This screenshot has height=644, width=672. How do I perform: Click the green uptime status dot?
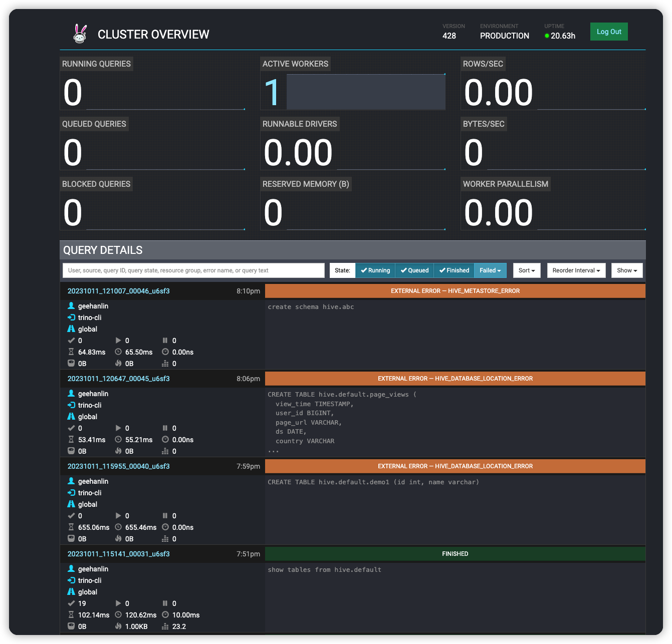[x=547, y=36]
